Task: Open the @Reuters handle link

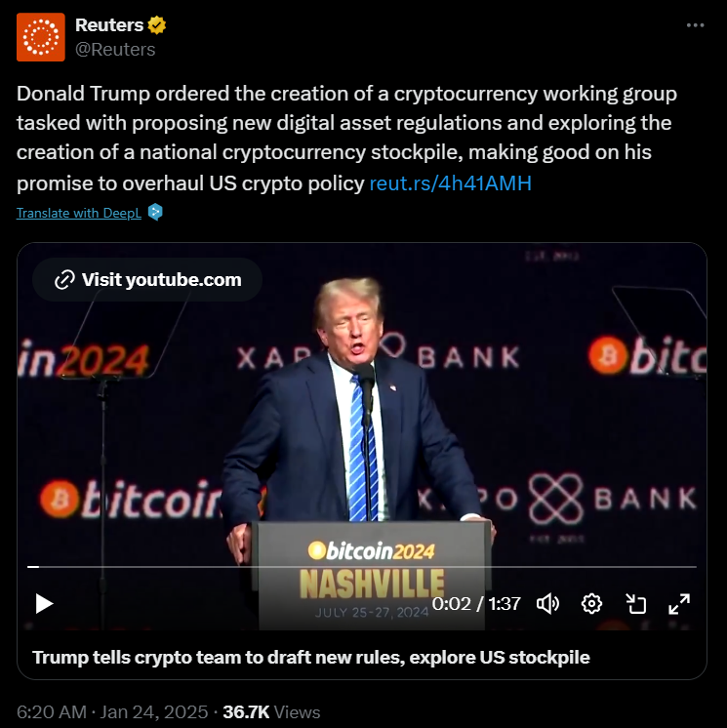Action: pos(115,49)
